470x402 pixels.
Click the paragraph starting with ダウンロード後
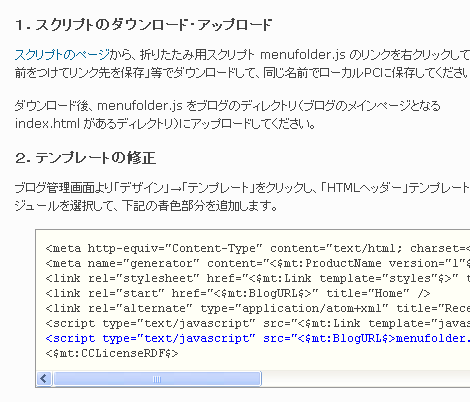click(x=228, y=115)
